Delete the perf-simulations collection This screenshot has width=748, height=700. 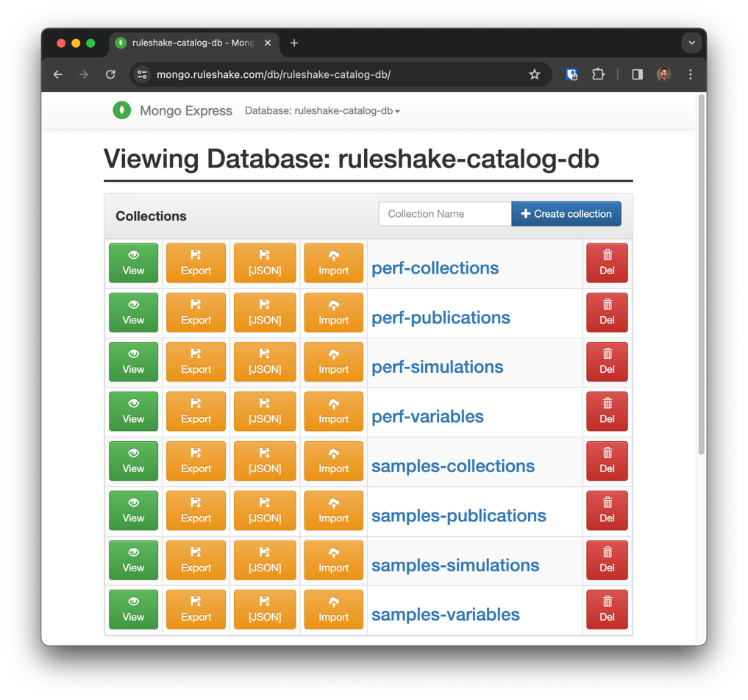[x=607, y=362]
